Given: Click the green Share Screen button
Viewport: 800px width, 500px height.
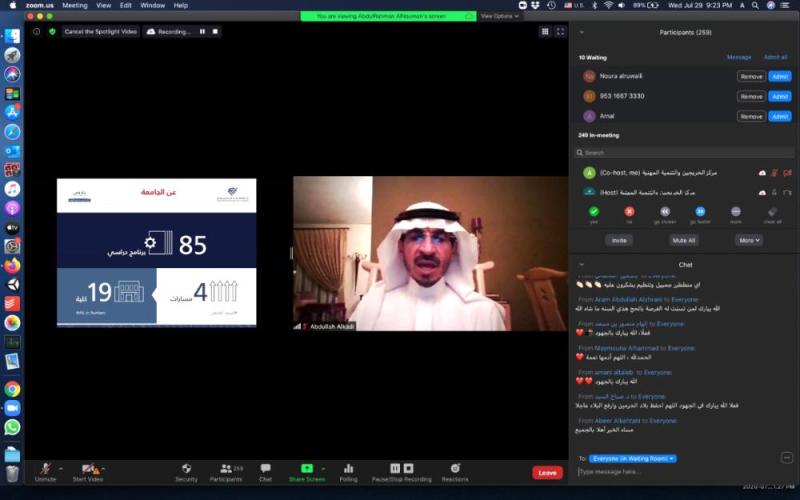Looking at the screenshot, I should pos(307,472).
